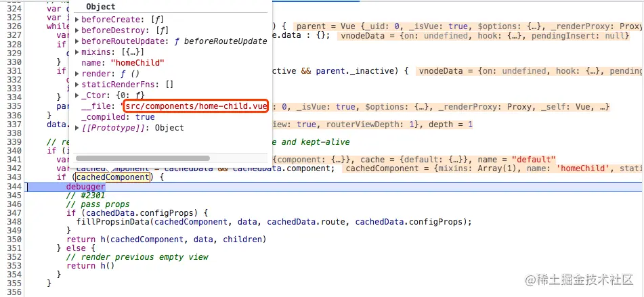Click the debugger statement on line 344

click(x=86, y=186)
